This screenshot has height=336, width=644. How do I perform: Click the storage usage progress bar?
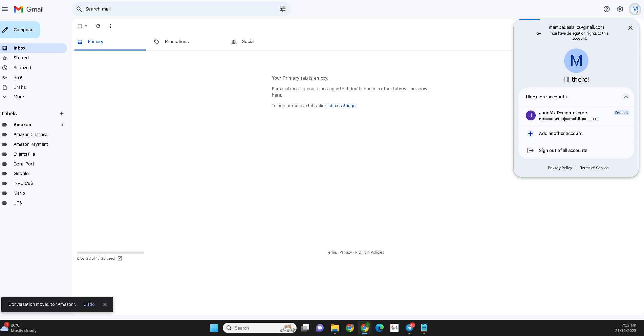[110, 253]
